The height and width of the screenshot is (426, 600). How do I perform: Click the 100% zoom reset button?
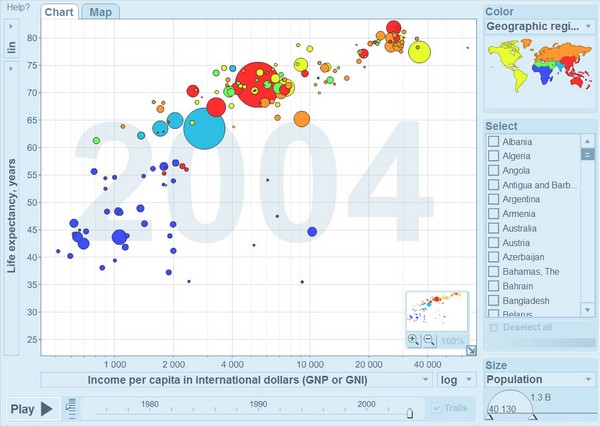(x=452, y=340)
